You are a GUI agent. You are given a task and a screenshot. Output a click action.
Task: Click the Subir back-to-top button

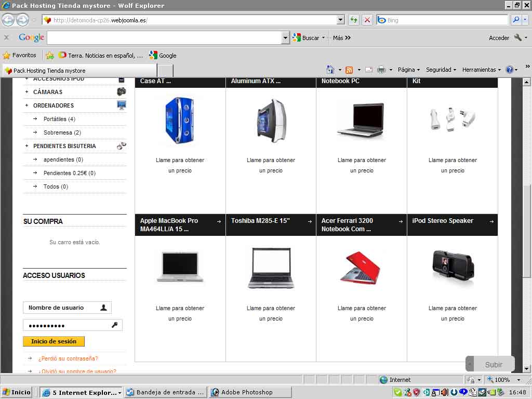(x=490, y=364)
